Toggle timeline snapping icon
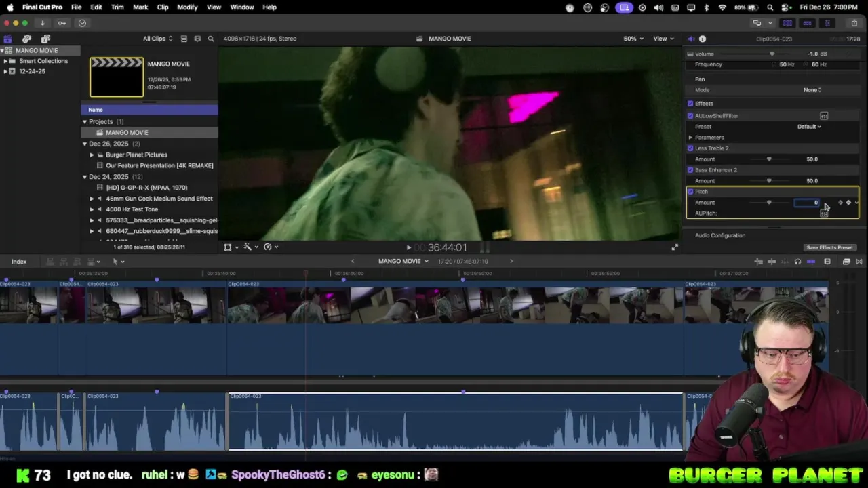Viewport: 868px width, 488px height. 811,262
